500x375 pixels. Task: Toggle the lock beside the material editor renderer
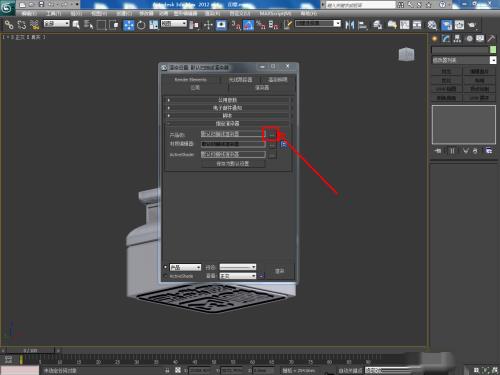point(284,144)
